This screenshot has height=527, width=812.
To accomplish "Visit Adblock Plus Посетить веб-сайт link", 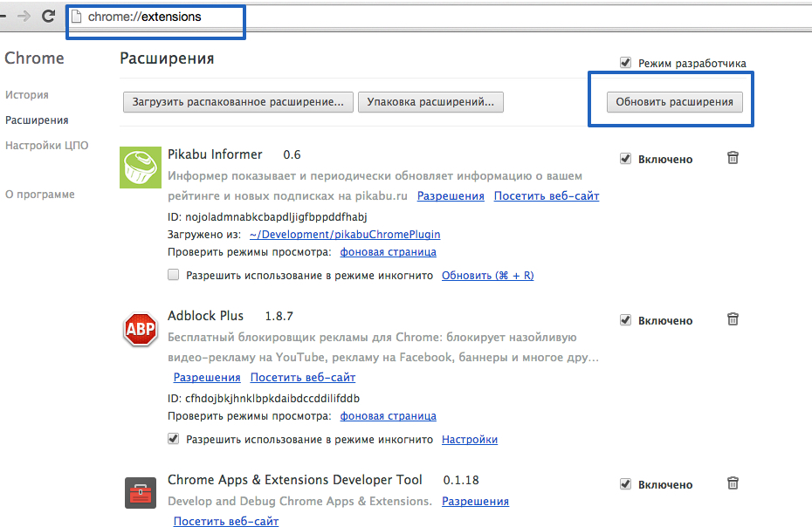I will pos(303,378).
